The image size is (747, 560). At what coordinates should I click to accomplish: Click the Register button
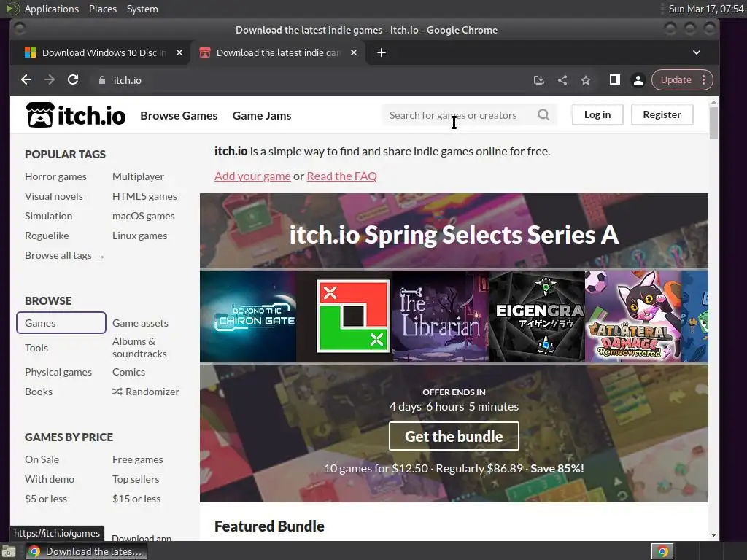pos(662,114)
